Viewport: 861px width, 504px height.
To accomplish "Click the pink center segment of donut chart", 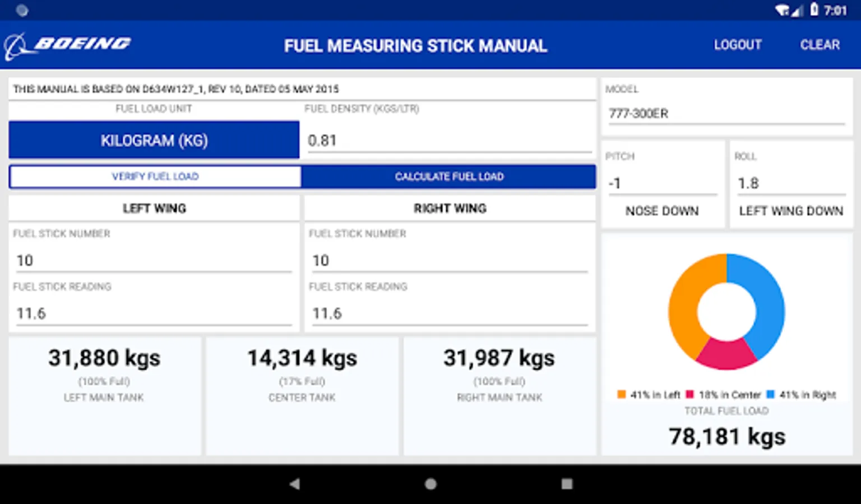I will 726,354.
